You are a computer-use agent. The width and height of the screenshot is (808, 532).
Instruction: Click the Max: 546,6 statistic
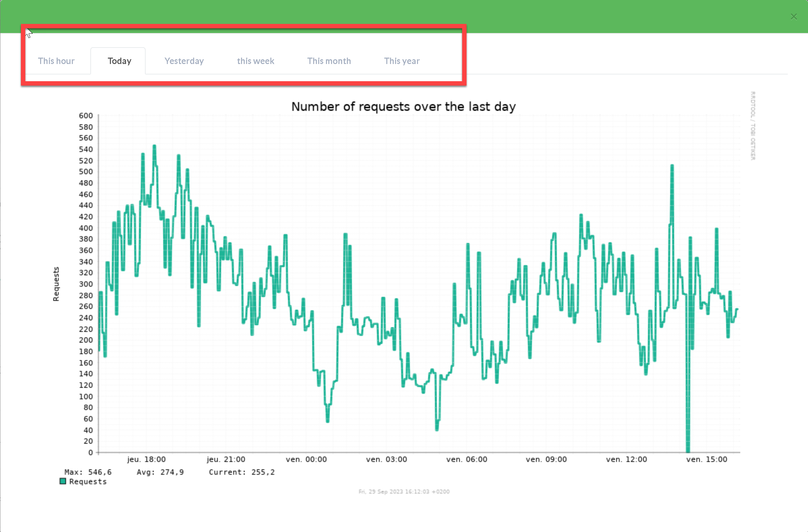pos(88,472)
